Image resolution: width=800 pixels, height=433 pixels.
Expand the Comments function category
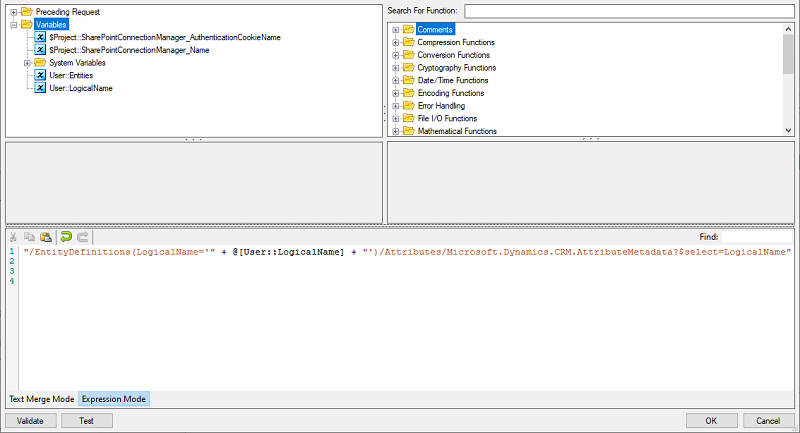(x=395, y=30)
